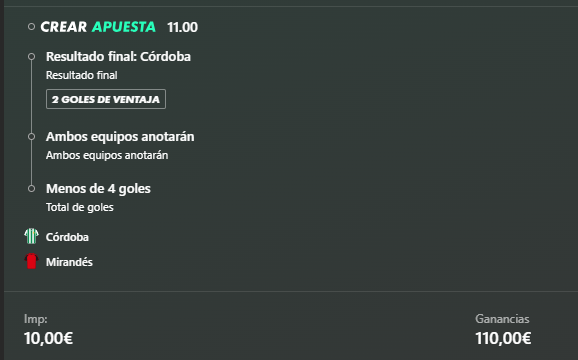Select the 2 Goles de Ventaja badge
Viewport: 578px width, 360px height.
(106, 99)
